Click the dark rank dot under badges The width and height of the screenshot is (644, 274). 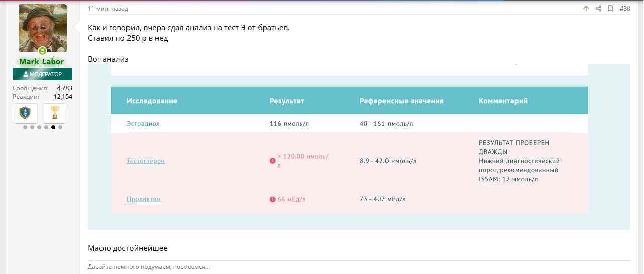coord(53,127)
